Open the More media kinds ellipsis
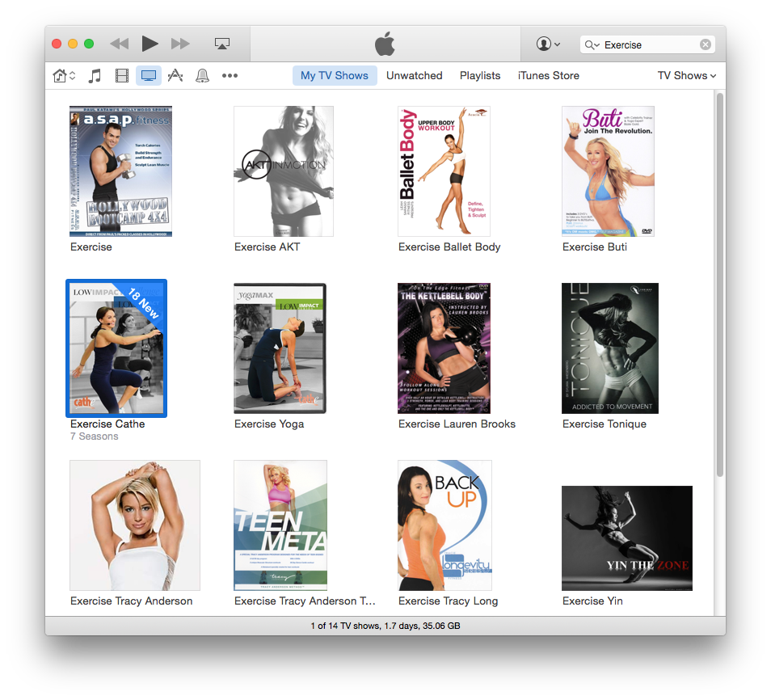Screen dimensions: 771x700 [230, 76]
